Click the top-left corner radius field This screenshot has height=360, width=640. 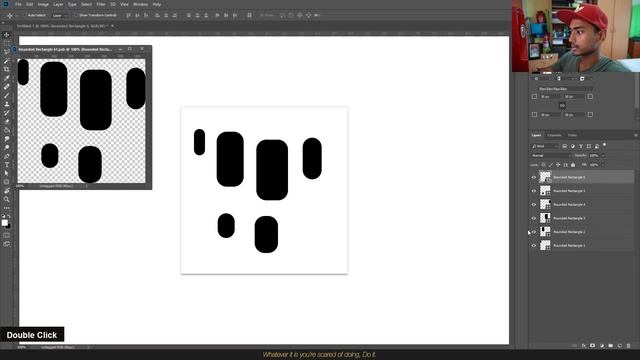click(x=550, y=97)
